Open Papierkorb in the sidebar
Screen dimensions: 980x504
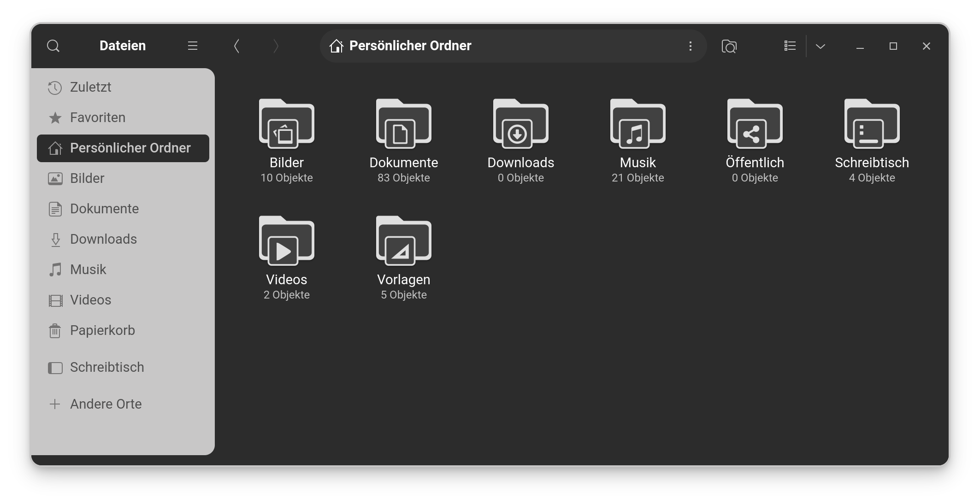coord(123,330)
